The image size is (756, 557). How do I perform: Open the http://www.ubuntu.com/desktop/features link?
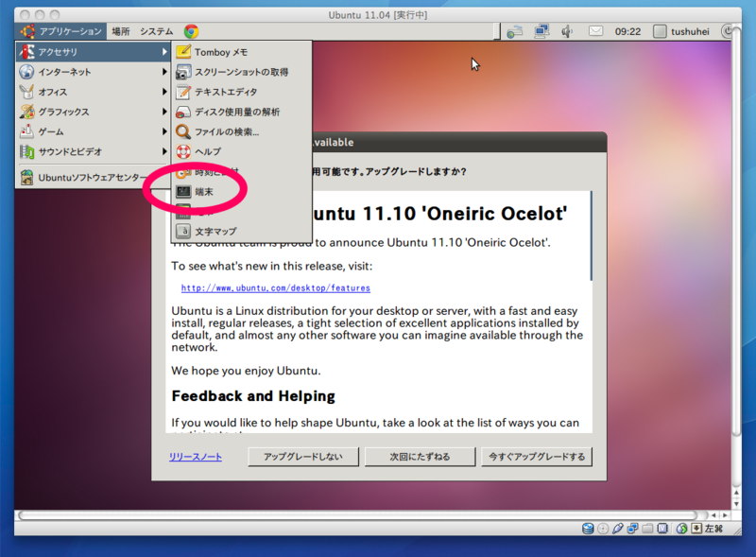pos(276,287)
